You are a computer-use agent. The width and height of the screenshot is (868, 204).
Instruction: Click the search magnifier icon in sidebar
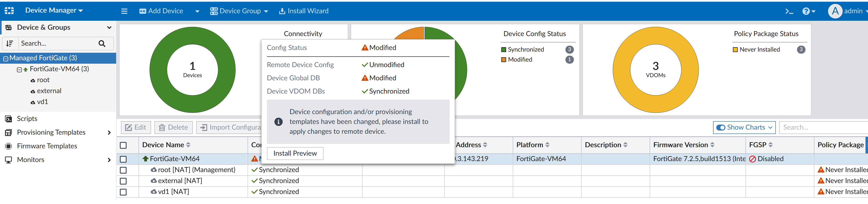pyautogui.click(x=102, y=44)
